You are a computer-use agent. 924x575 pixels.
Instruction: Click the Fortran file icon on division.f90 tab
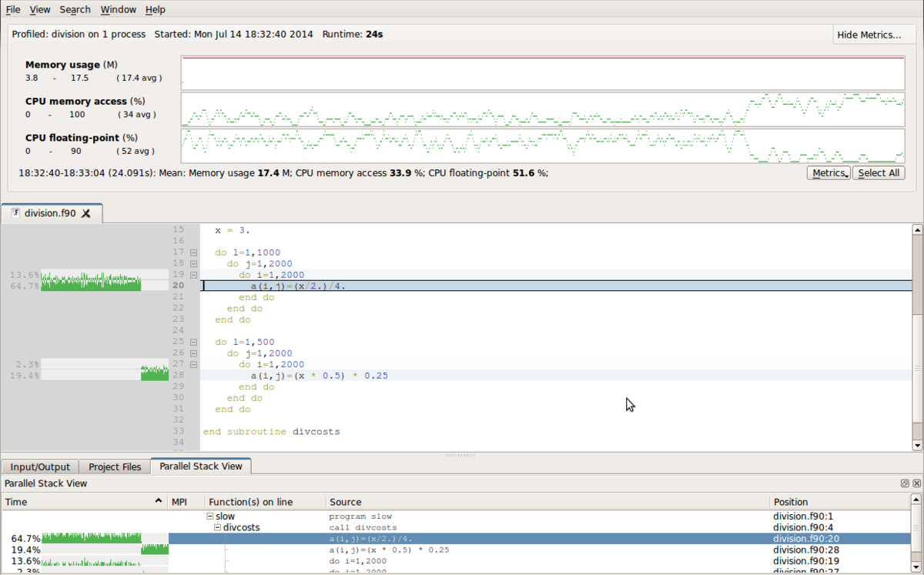(15, 213)
